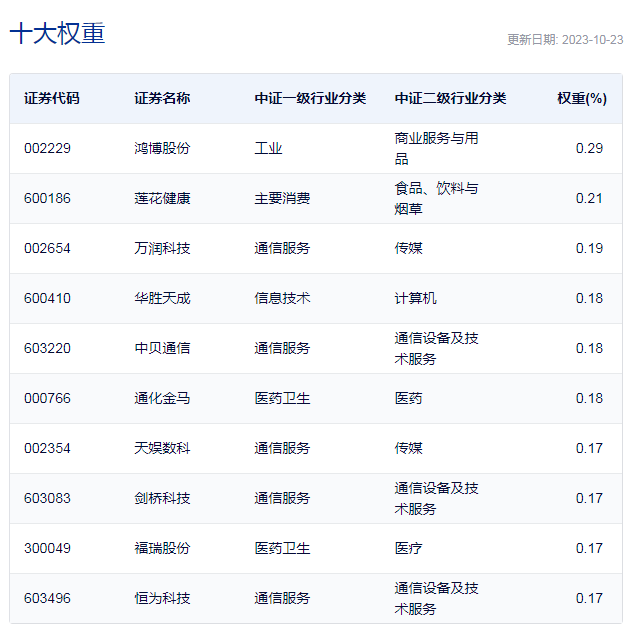Click the 中证一级行业分类 column header

click(310, 98)
